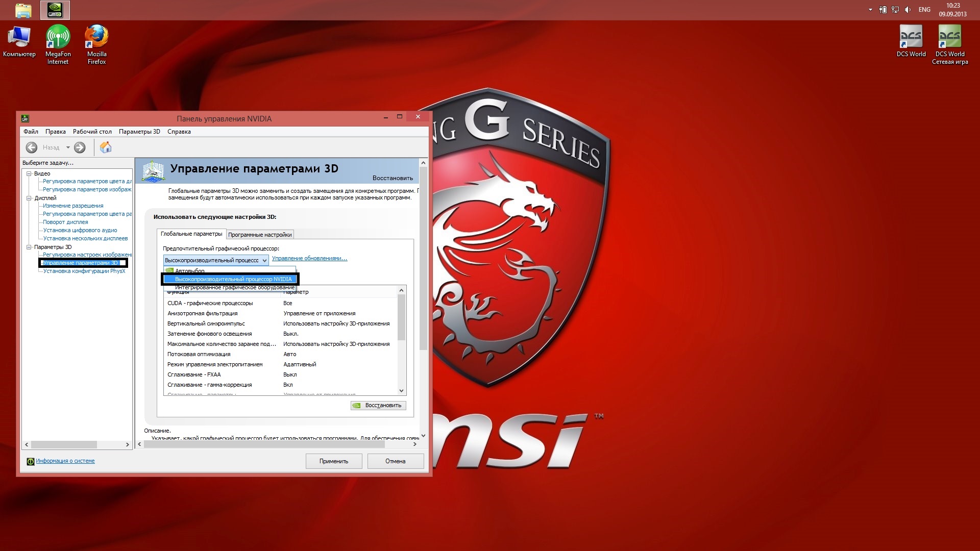Open preferred graphics processor dropdown

[x=216, y=260]
